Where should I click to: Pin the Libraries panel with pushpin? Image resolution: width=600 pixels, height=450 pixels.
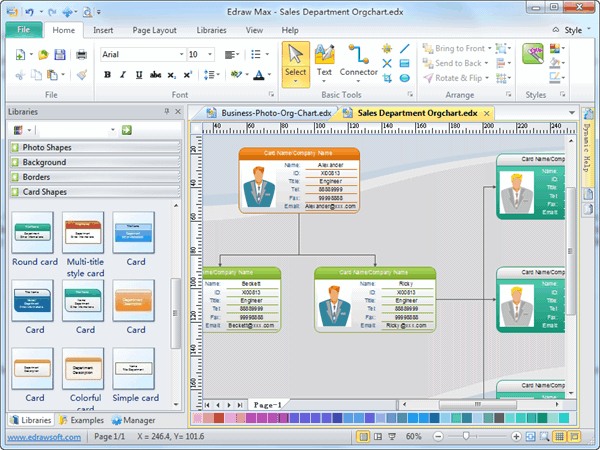pyautogui.click(x=166, y=112)
